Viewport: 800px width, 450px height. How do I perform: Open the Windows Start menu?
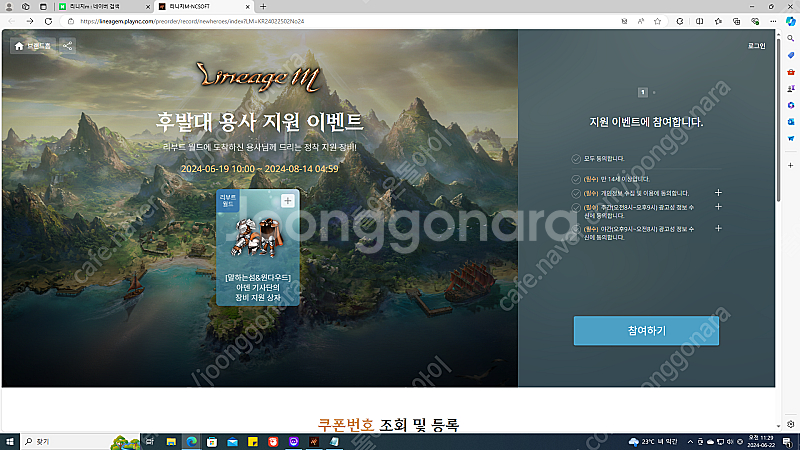pos(9,442)
